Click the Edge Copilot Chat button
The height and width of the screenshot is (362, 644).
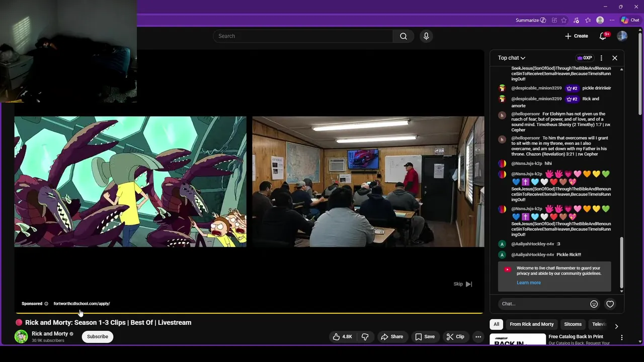coord(630,20)
